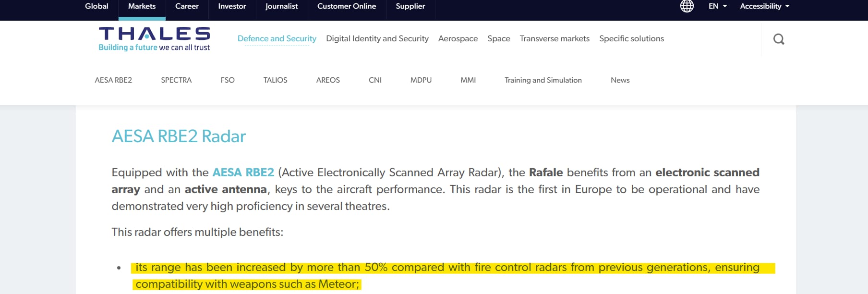Viewport: 868px width, 294px height.
Task: Open Digital Identity and Security market
Action: [377, 38]
